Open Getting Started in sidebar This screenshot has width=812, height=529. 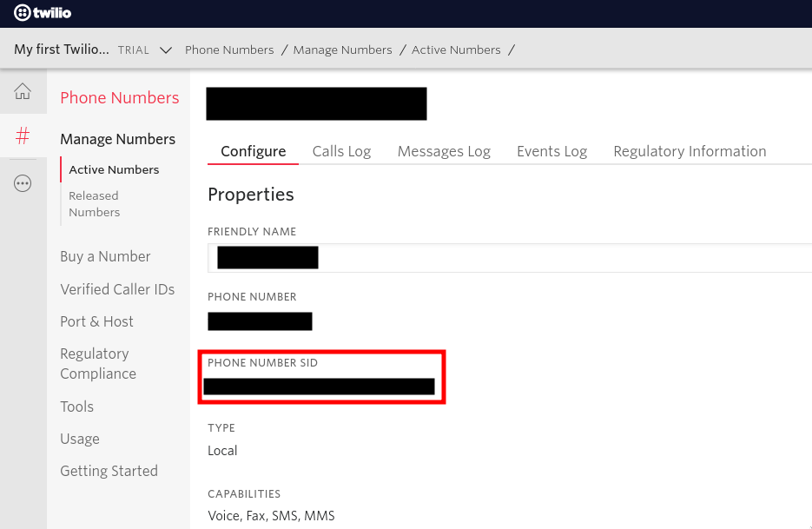coord(109,471)
